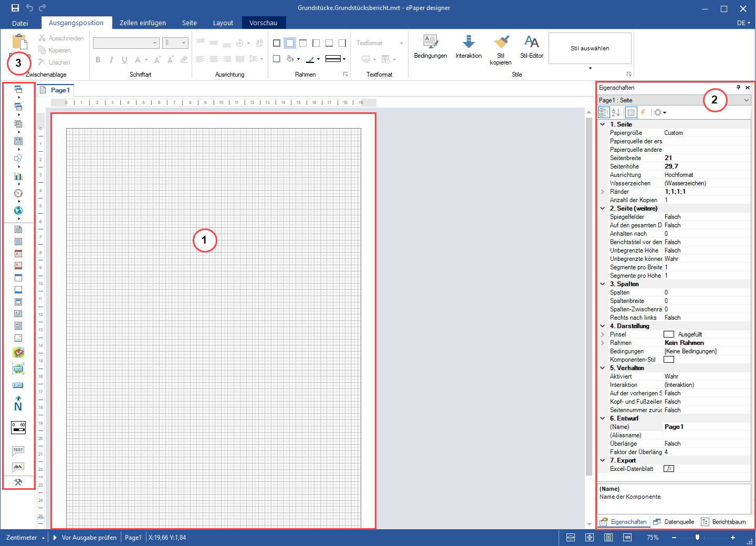This screenshot has height=546, width=756.
Task: Click the alphabetical sort icon in Eigenschaften panel
Action: 615,112
